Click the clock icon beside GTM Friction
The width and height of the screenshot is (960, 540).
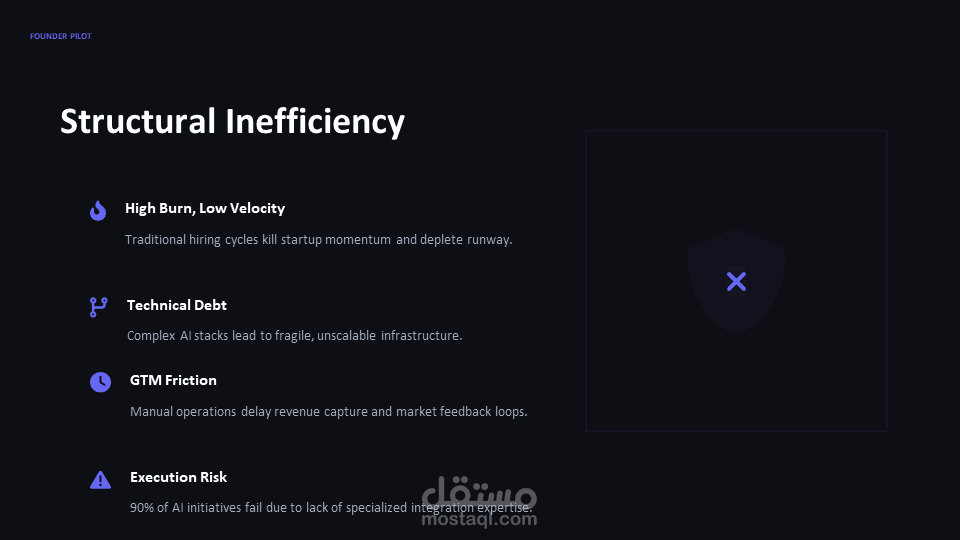point(100,382)
